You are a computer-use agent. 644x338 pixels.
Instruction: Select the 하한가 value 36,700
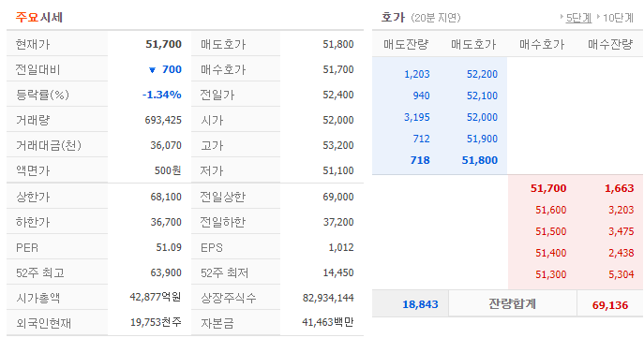pyautogui.click(x=166, y=222)
